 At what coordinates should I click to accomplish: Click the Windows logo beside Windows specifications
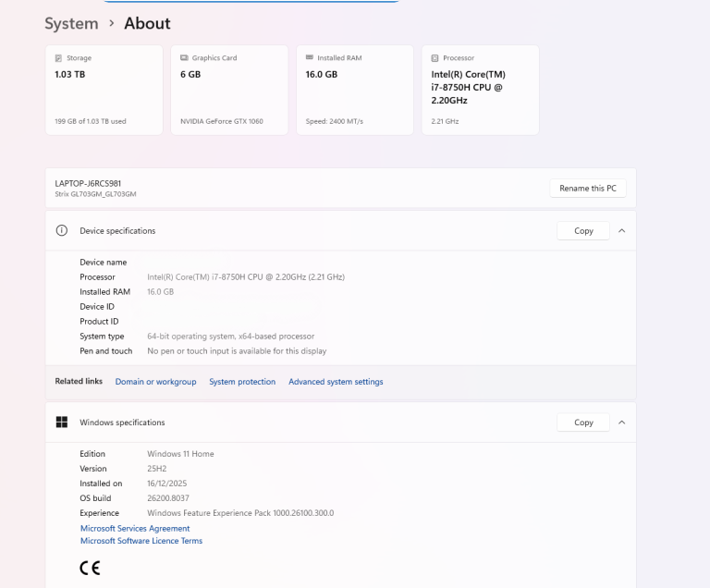(x=62, y=423)
